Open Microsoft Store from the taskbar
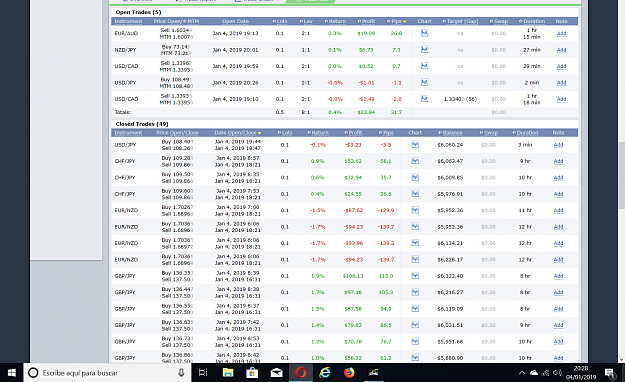625x382 pixels. click(252, 373)
